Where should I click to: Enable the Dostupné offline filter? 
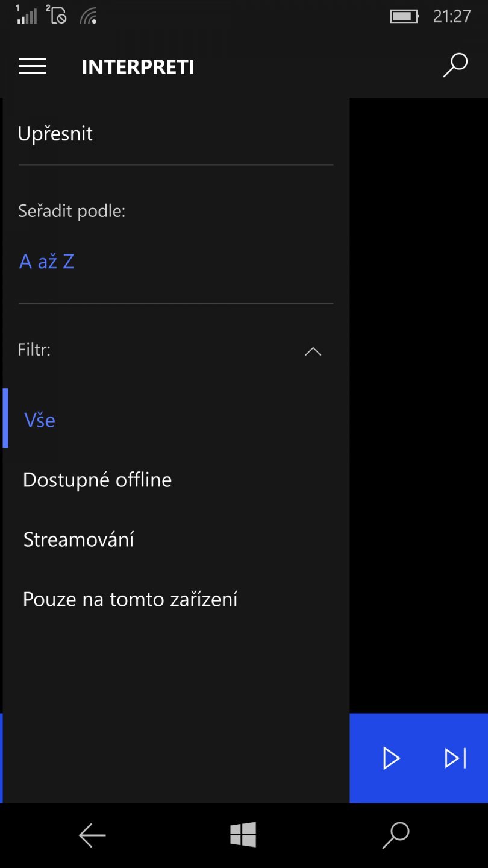point(97,479)
